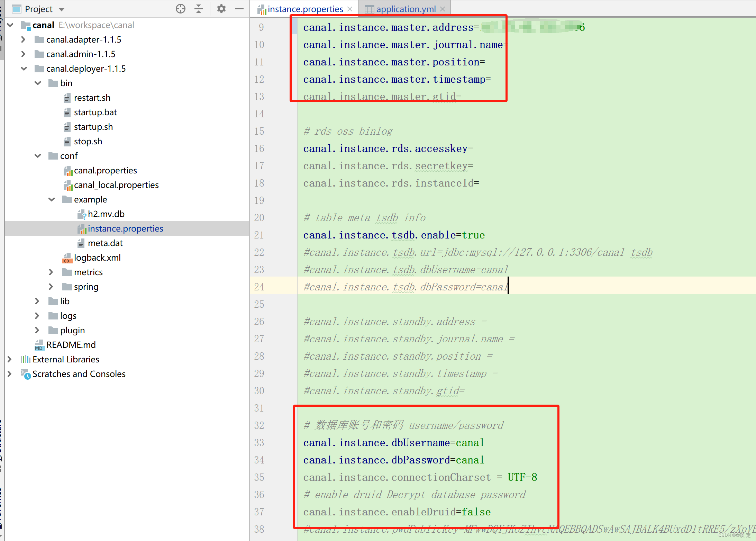Place cursor on canal.instance.tsdb.enable=true line
This screenshot has width=756, height=541.
(394, 235)
